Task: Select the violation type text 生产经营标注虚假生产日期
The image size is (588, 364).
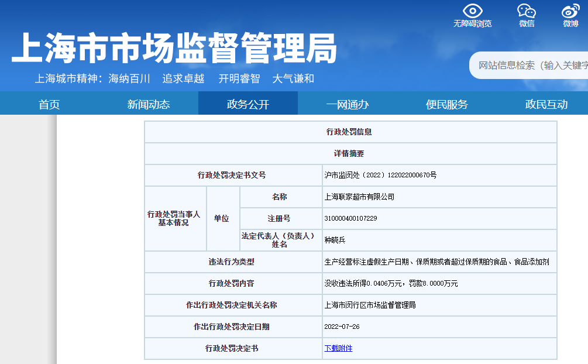Action: (x=366, y=262)
